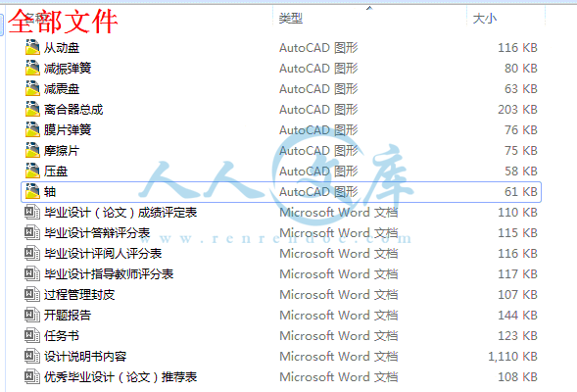Select the document 开题报告
Viewport: 577px width, 392px height.
click(x=68, y=316)
